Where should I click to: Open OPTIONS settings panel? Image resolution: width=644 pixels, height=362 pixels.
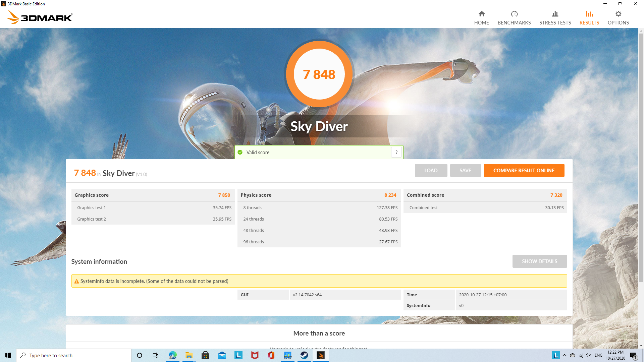click(x=618, y=17)
